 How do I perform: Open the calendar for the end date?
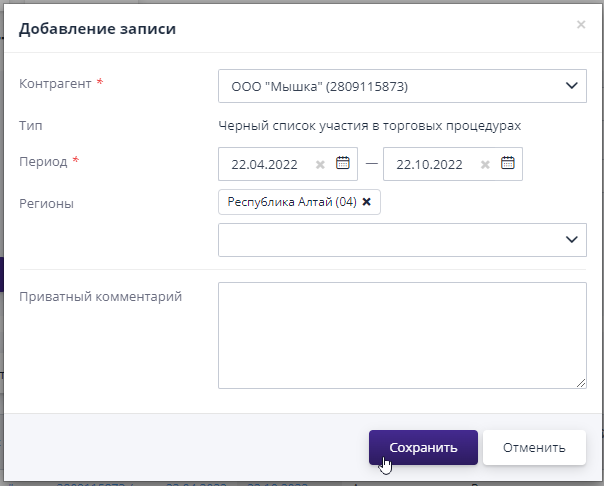(508, 164)
